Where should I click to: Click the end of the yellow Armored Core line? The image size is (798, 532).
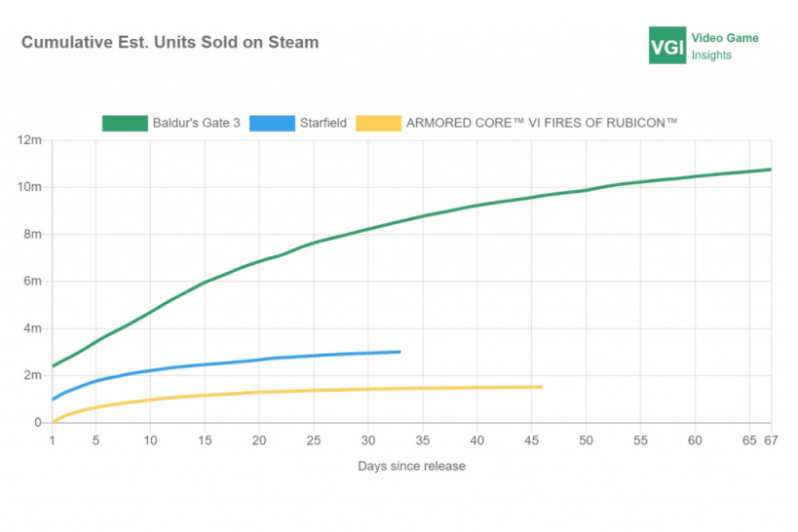(x=541, y=387)
